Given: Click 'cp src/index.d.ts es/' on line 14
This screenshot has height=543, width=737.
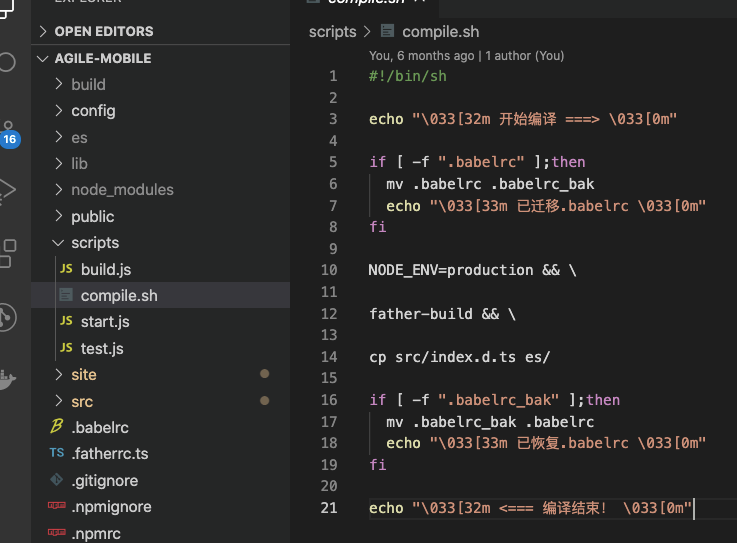Looking at the screenshot, I should [459, 357].
